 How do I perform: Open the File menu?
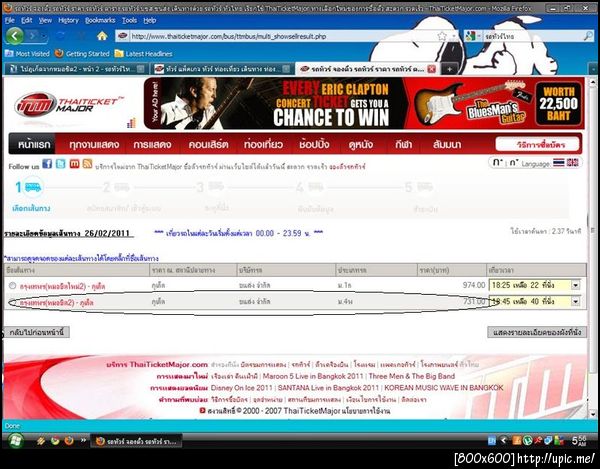(10, 20)
